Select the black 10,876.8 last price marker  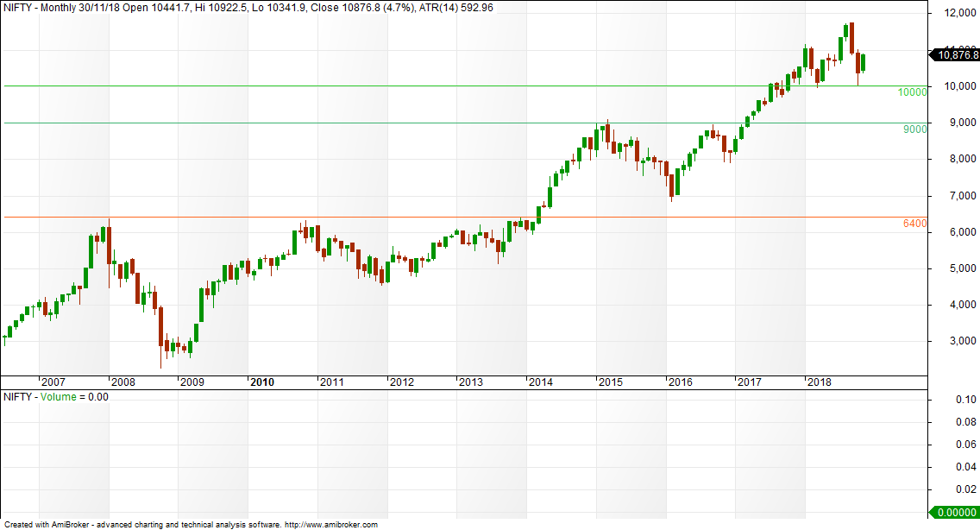coord(954,54)
